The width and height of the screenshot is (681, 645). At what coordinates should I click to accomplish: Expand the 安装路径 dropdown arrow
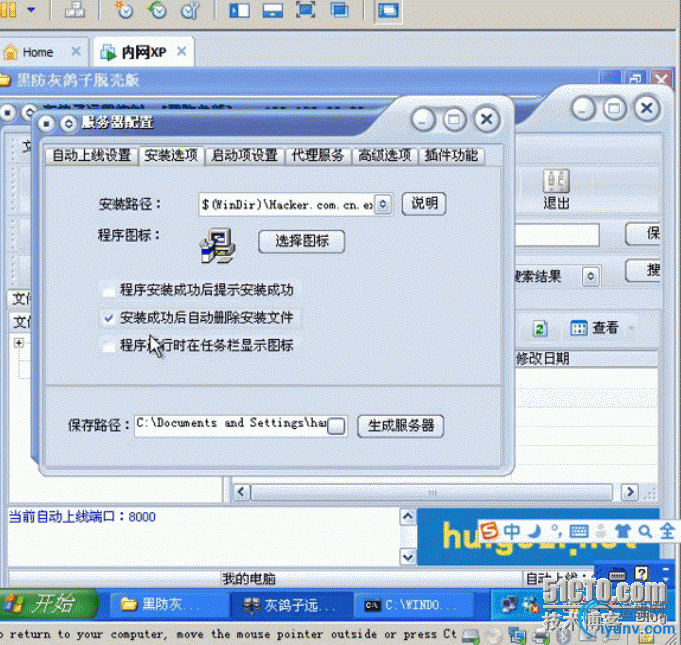coord(383,204)
